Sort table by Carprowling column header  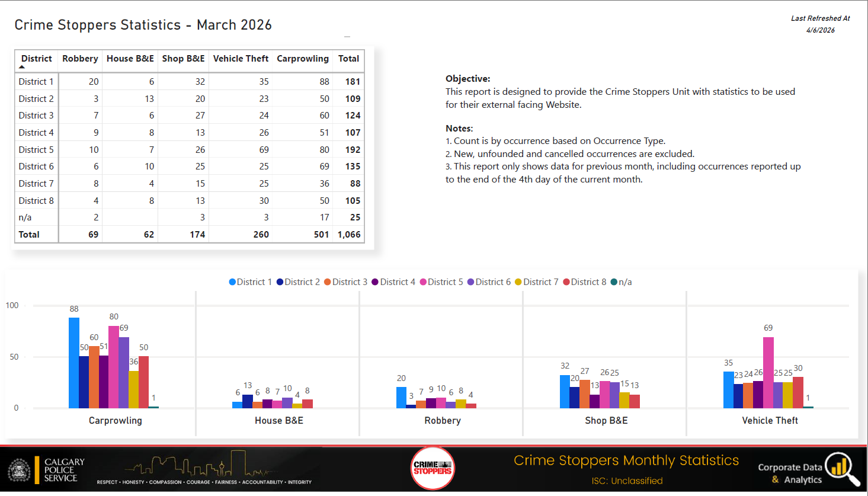(302, 59)
